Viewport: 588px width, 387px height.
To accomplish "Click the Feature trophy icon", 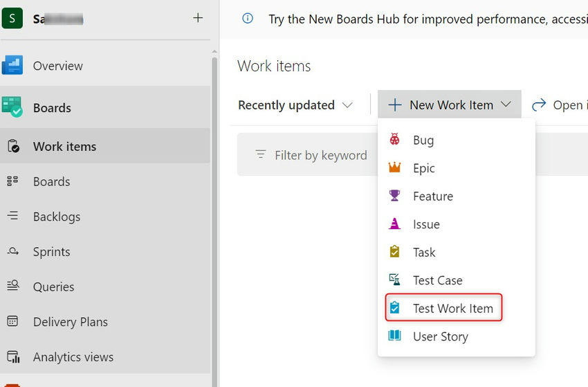I will [x=394, y=196].
